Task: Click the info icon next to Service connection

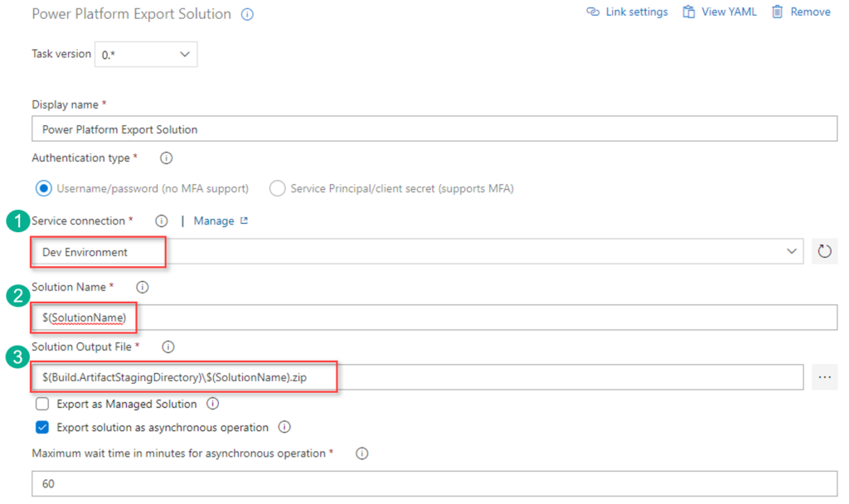Action: pos(162,220)
